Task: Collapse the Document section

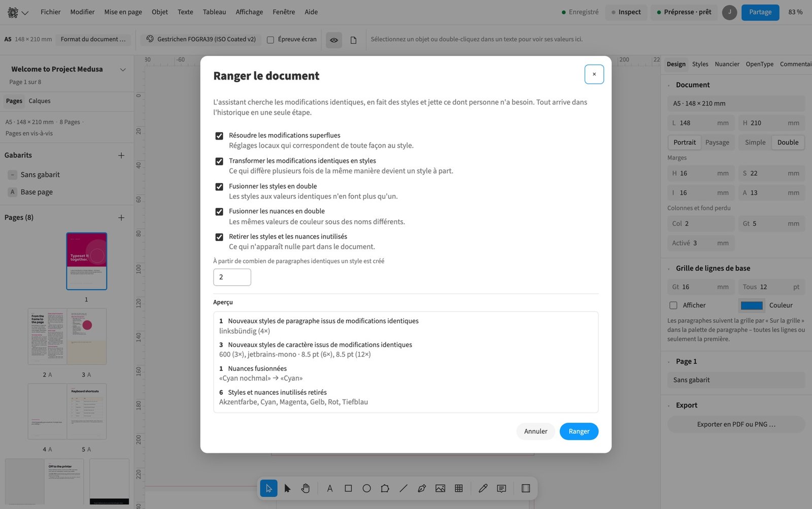Action: point(669,85)
